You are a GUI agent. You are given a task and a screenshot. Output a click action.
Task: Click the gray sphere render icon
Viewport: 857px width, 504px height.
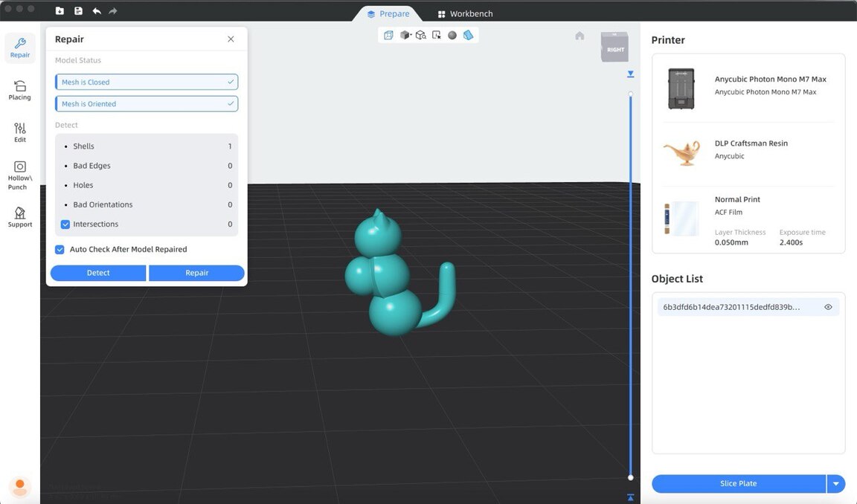(x=452, y=35)
